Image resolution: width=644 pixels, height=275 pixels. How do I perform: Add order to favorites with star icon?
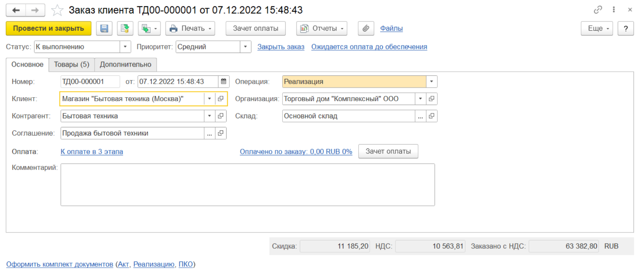(x=57, y=10)
